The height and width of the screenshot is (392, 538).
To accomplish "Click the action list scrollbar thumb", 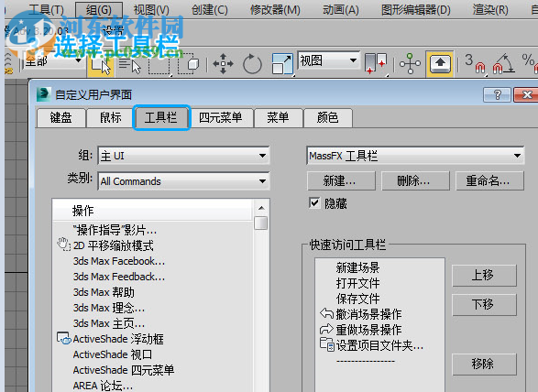I will click(x=261, y=223).
